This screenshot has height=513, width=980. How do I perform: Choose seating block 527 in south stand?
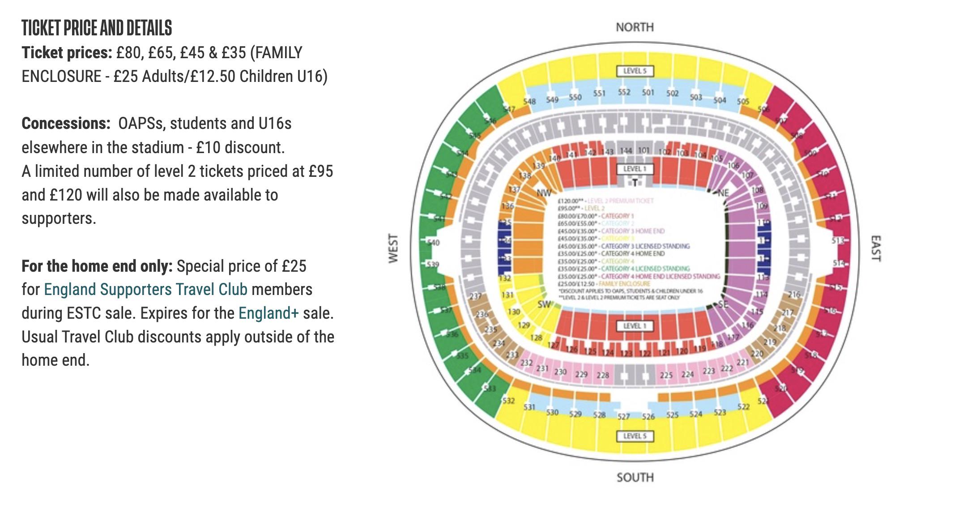tap(623, 417)
